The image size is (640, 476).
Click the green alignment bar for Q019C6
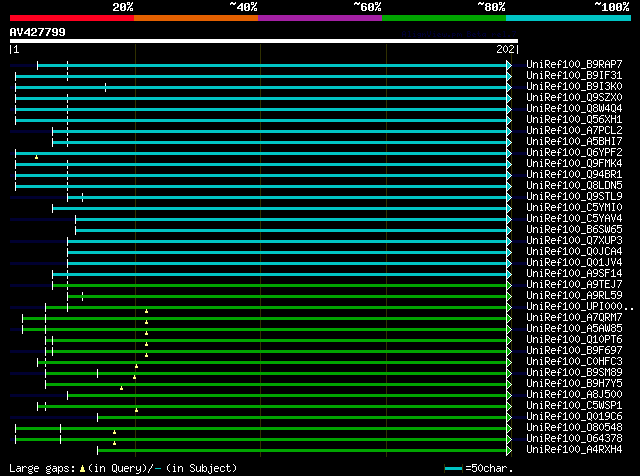(300, 417)
